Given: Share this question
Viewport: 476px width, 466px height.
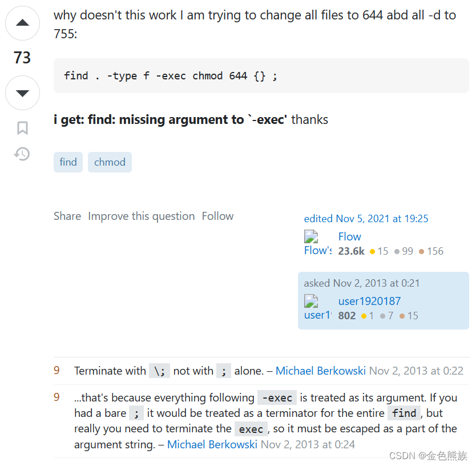Looking at the screenshot, I should click(67, 216).
